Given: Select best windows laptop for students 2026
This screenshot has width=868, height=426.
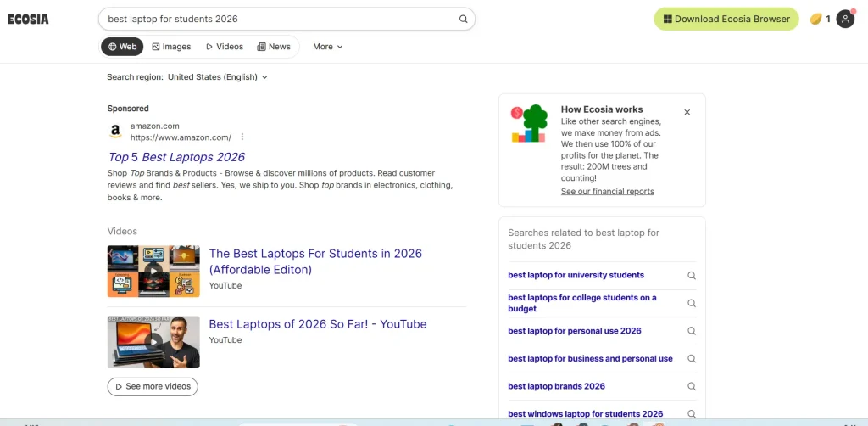Looking at the screenshot, I should tap(585, 414).
